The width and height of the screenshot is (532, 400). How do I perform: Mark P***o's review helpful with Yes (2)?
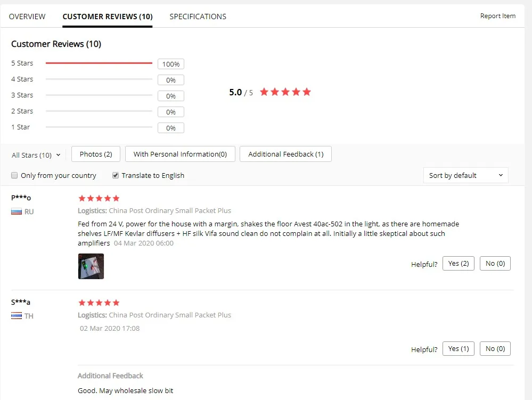(x=459, y=264)
